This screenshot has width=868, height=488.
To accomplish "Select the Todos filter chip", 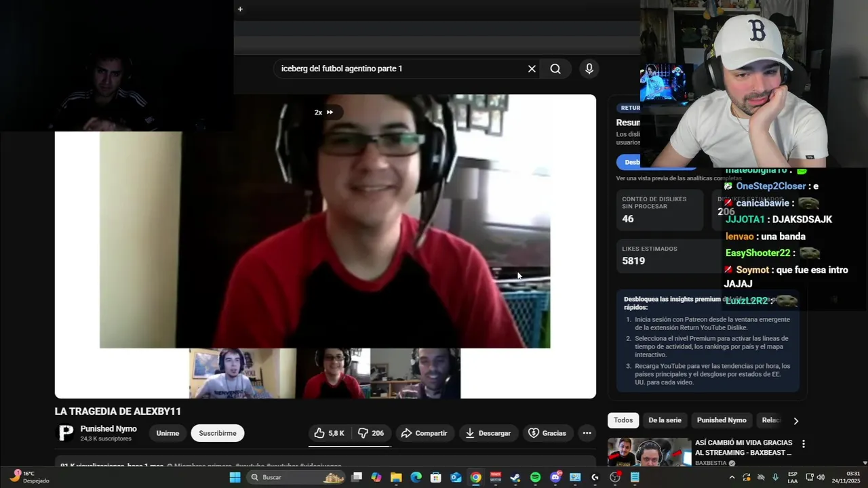I will click(623, 420).
